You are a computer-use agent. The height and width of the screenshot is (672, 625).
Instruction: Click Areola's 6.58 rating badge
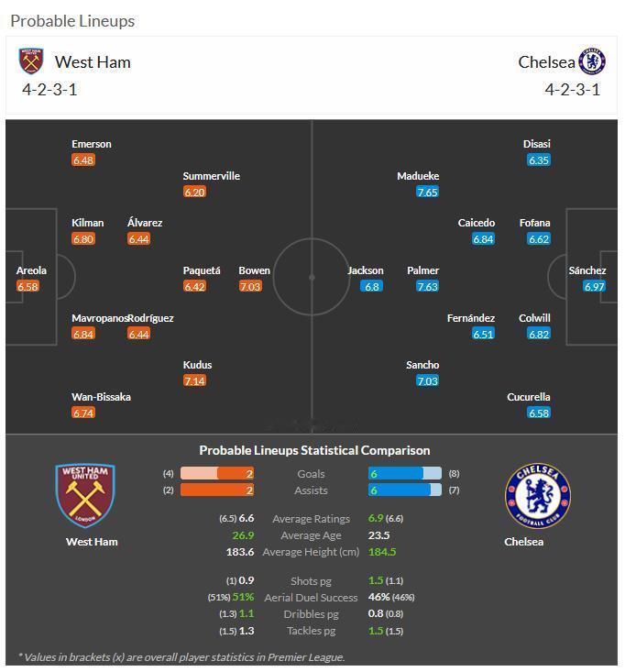tap(27, 286)
